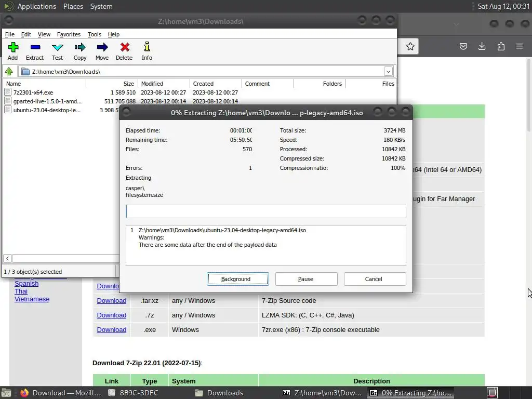The width and height of the screenshot is (532, 399).
Task: Click the gparted-live file icon
Action: pyautogui.click(x=8, y=101)
